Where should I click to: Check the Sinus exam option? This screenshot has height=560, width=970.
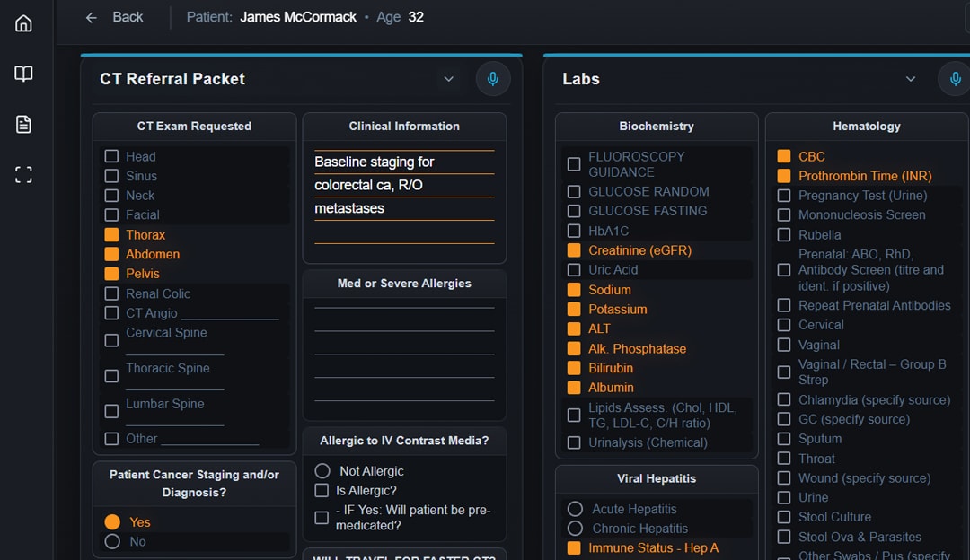pos(111,176)
